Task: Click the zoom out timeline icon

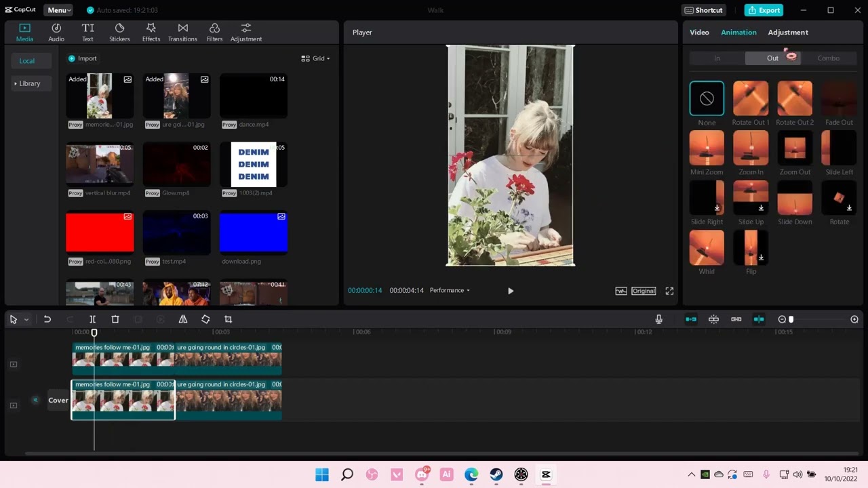Action: click(x=782, y=319)
